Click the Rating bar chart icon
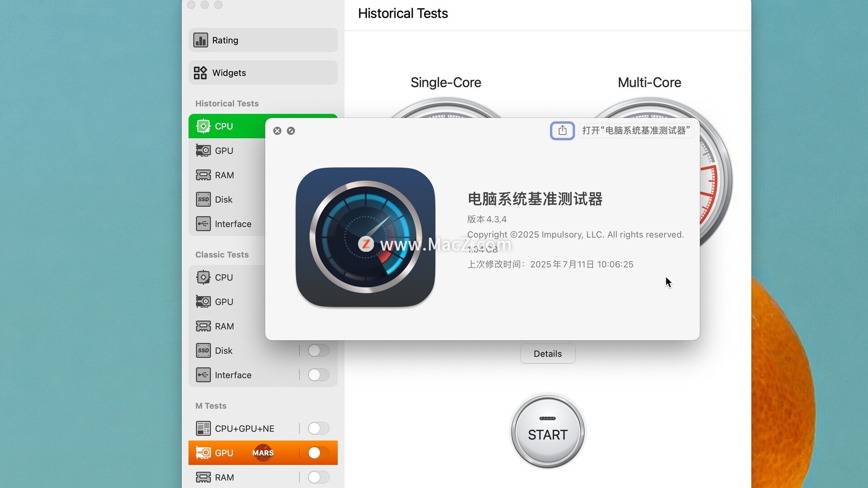 click(x=200, y=40)
